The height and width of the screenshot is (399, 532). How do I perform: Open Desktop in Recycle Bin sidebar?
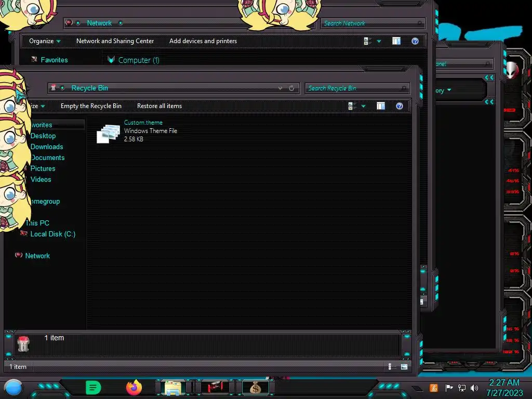[43, 136]
